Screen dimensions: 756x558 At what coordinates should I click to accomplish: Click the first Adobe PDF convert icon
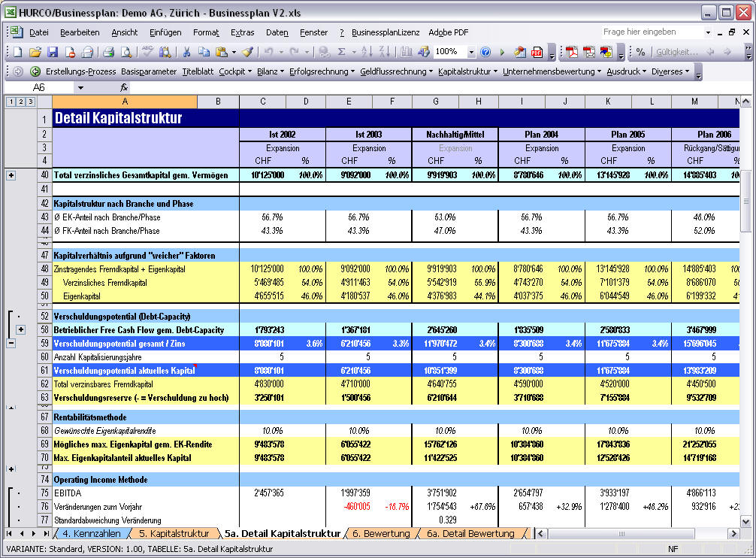click(572, 52)
